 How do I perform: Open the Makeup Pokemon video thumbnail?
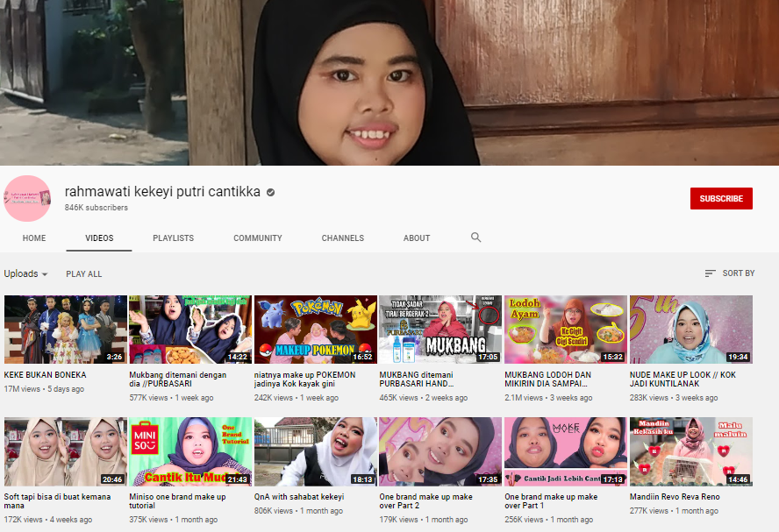pyautogui.click(x=315, y=330)
